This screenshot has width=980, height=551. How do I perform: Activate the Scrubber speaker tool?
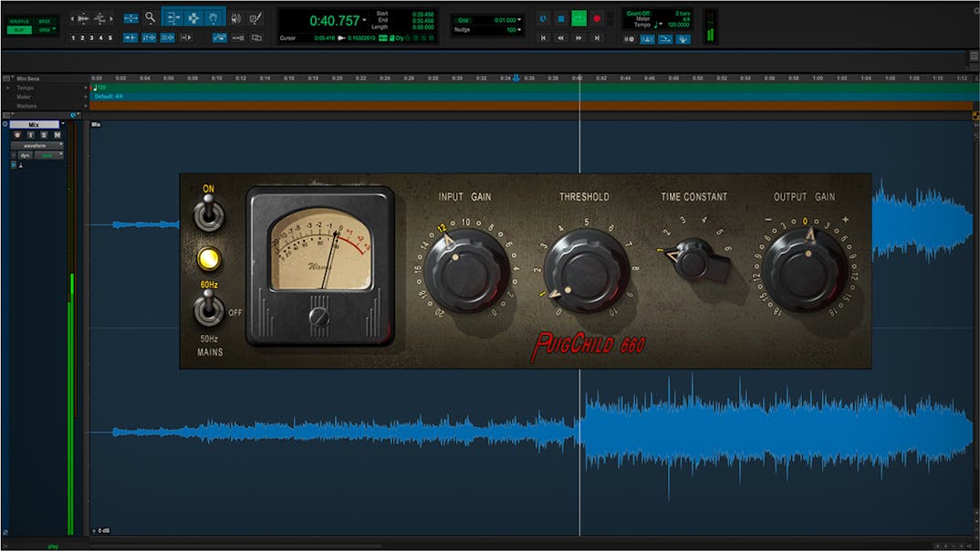[235, 17]
